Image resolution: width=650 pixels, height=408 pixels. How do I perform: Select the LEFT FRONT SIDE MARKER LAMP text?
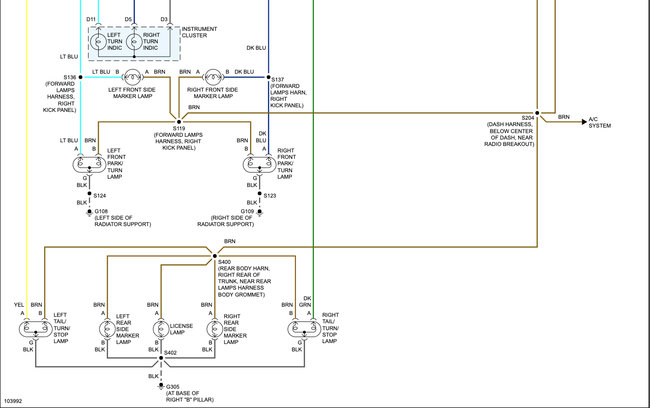132,93
